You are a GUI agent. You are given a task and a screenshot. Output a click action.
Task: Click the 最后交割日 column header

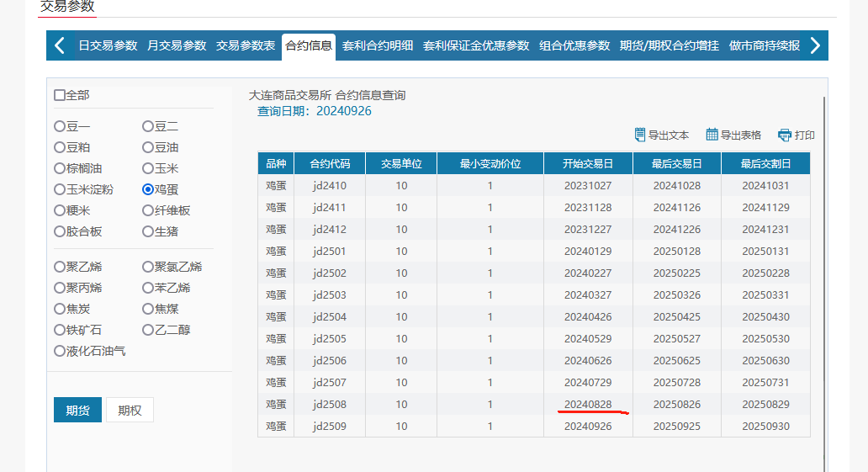coord(765,164)
